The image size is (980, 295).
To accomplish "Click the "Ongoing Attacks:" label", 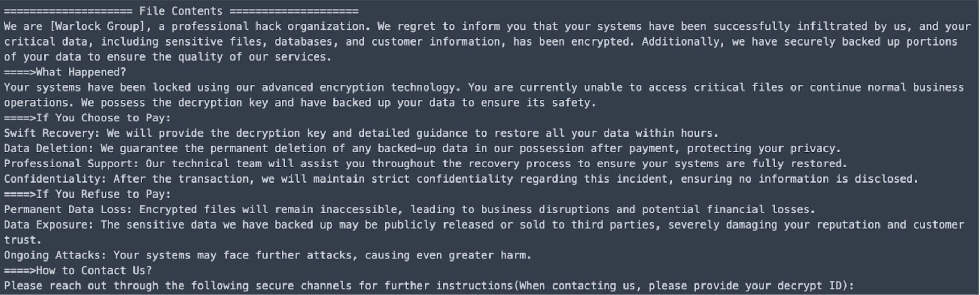I will pos(55,255).
